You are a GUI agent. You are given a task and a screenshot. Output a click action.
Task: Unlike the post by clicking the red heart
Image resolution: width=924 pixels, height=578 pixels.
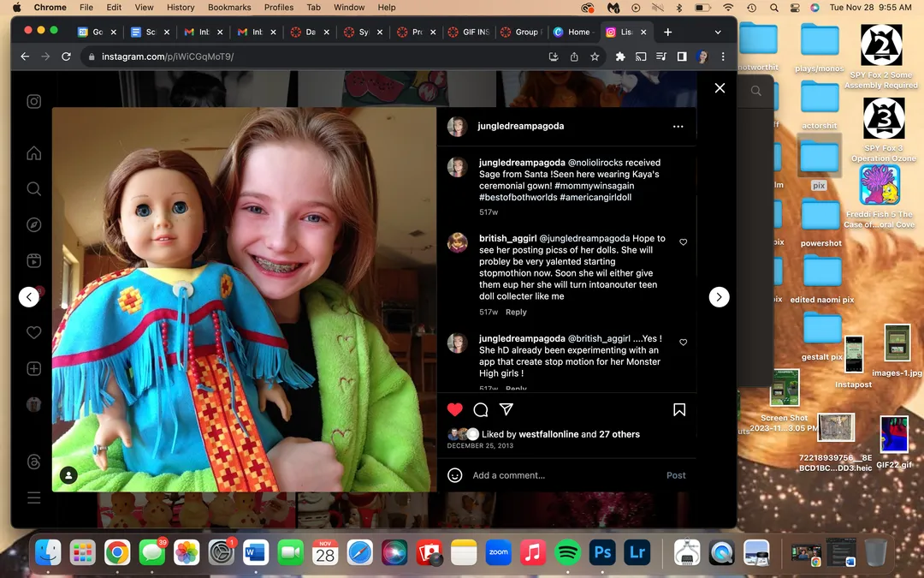(454, 409)
